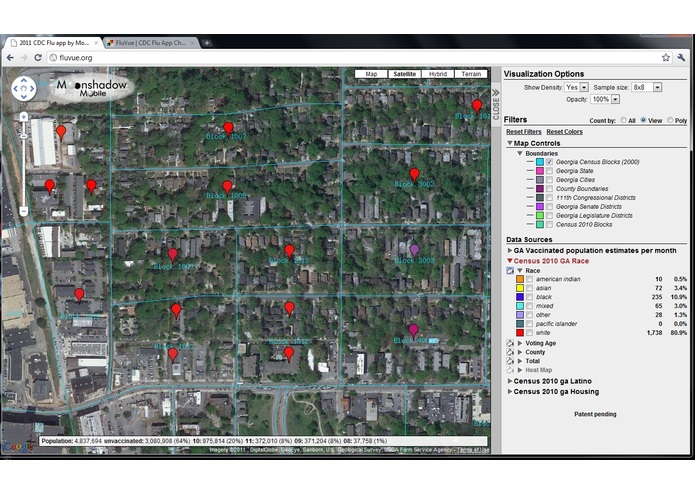This screenshot has height=494, width=695.
Task: Click the purple pin at Block 4003
Action: 413,331
